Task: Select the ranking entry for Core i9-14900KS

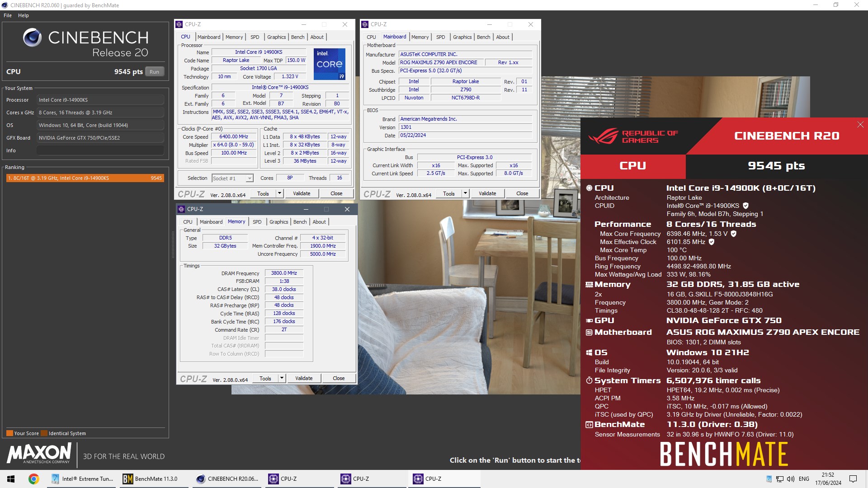Action: pos(85,178)
